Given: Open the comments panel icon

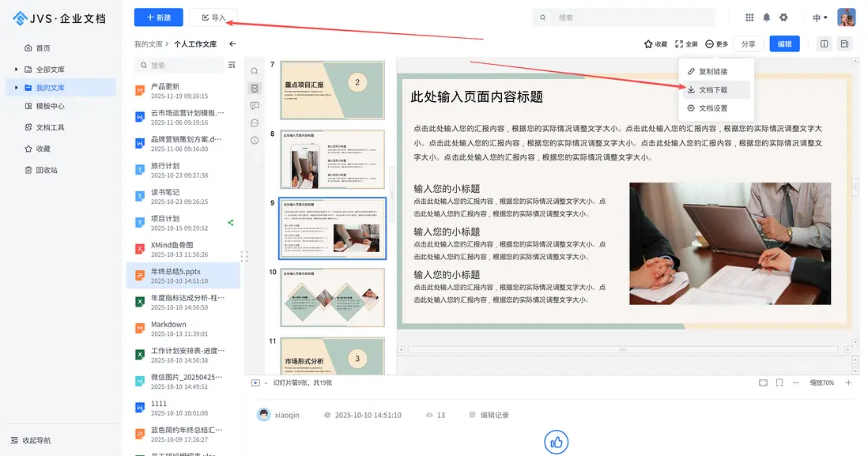Looking at the screenshot, I should tap(255, 105).
